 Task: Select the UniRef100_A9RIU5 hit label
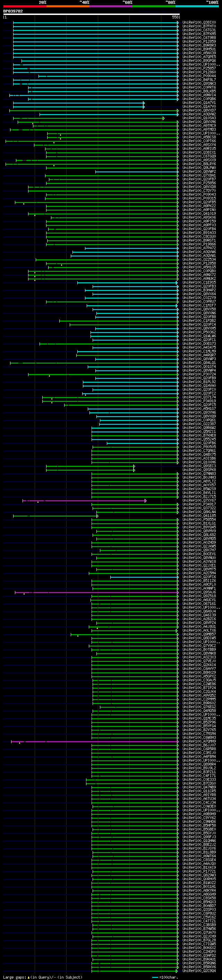click(199, 149)
